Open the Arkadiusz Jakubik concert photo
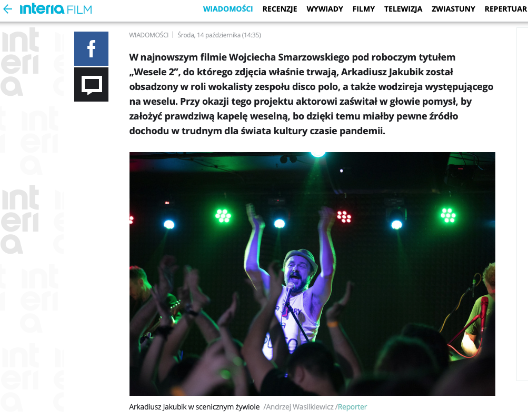Screen dimensions: 528x420 312,274
